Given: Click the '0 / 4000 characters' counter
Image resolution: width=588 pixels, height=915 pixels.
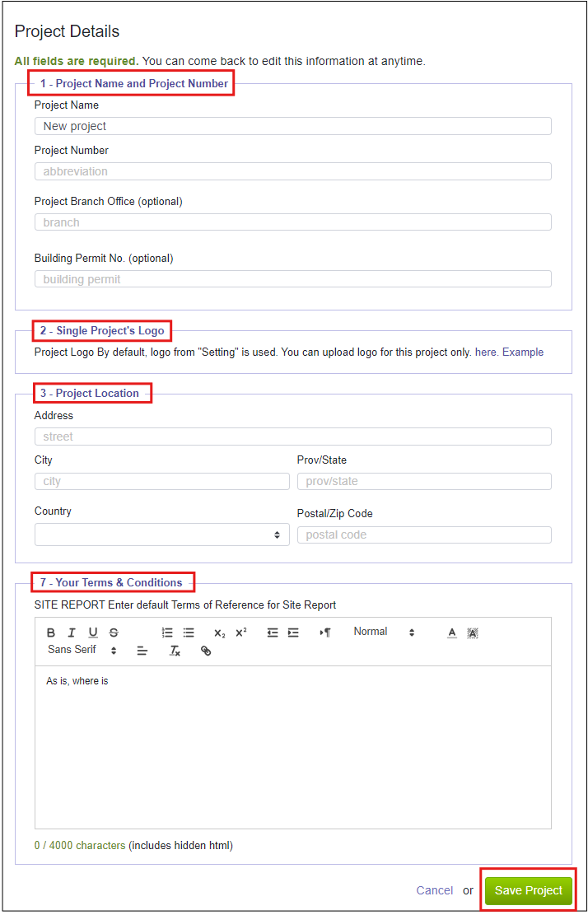Looking at the screenshot, I should 80,846.
